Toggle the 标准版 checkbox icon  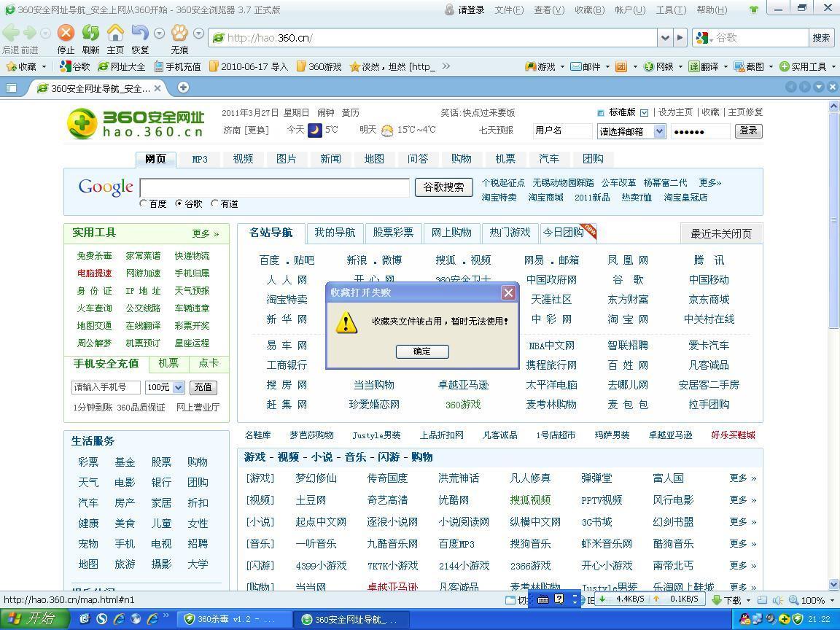click(600, 112)
